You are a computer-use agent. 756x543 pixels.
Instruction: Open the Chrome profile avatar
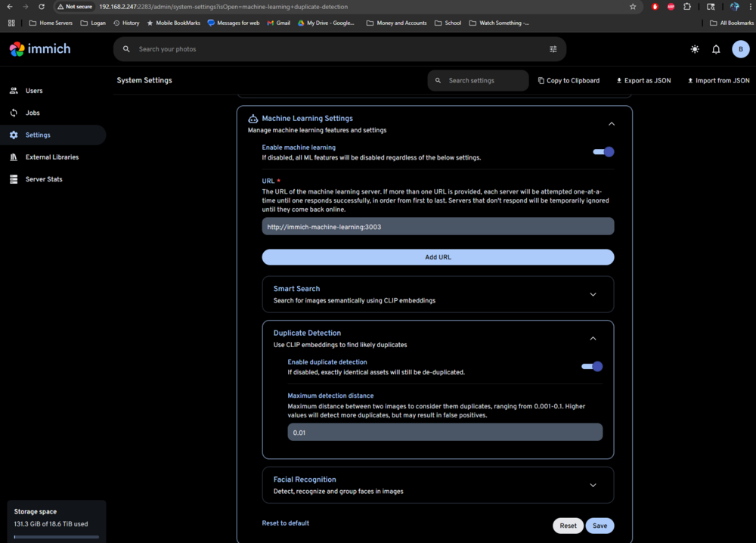click(x=734, y=7)
